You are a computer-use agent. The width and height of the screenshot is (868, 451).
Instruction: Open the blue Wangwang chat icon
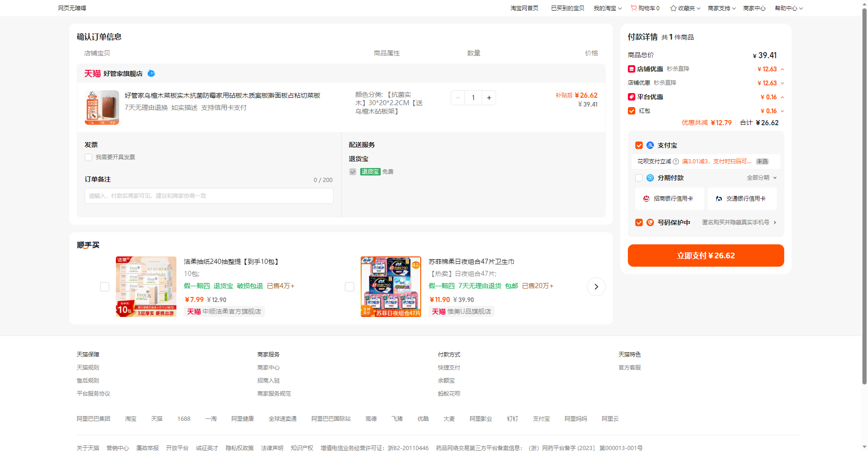pos(151,73)
